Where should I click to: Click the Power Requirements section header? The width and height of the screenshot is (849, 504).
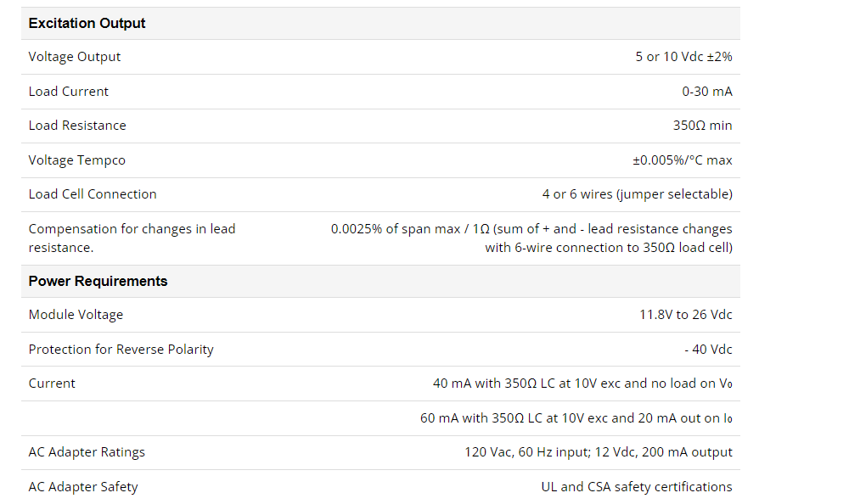click(98, 281)
